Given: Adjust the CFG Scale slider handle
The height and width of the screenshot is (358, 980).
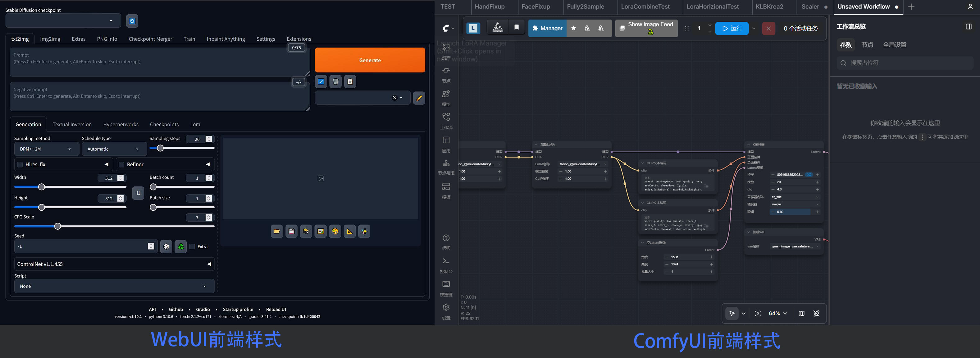Looking at the screenshot, I should click(57, 226).
